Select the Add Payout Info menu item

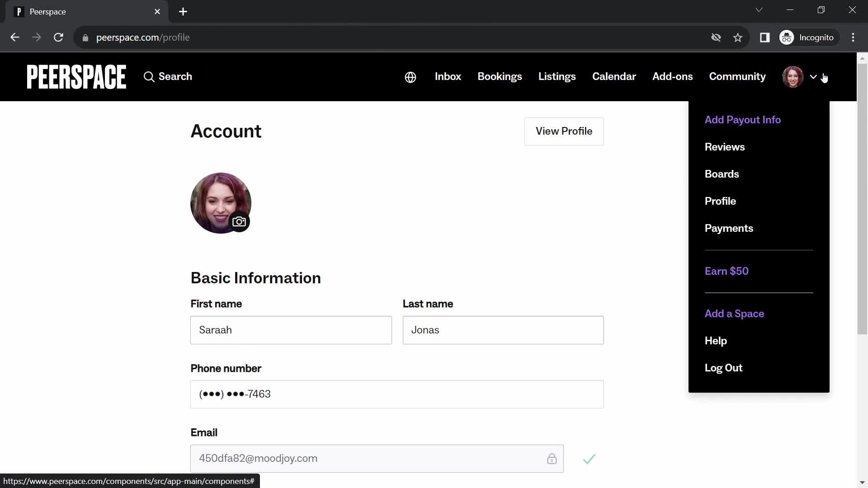coord(743,119)
